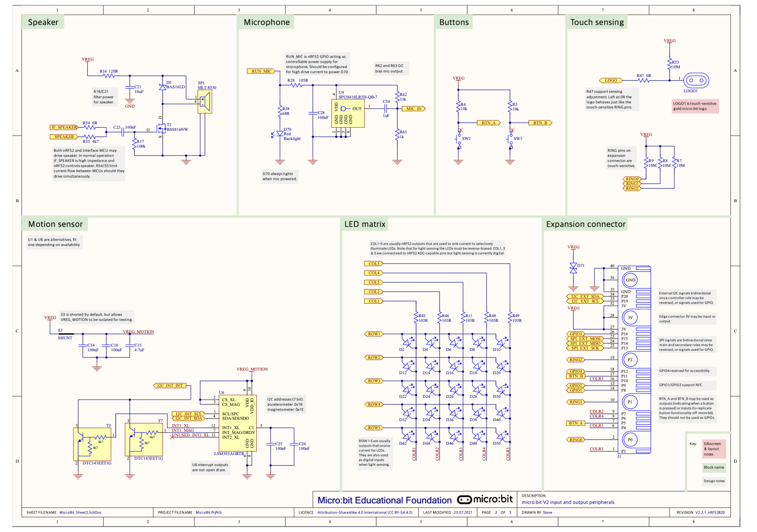The height and width of the screenshot is (532, 757).
Task: Select the LOGO1 touch pad symbol
Action: pyautogui.click(x=696, y=80)
